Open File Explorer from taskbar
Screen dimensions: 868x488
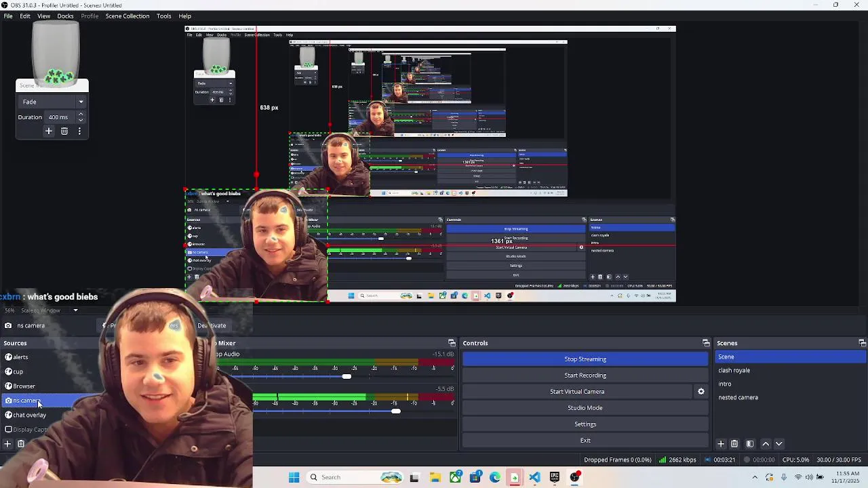[435, 477]
